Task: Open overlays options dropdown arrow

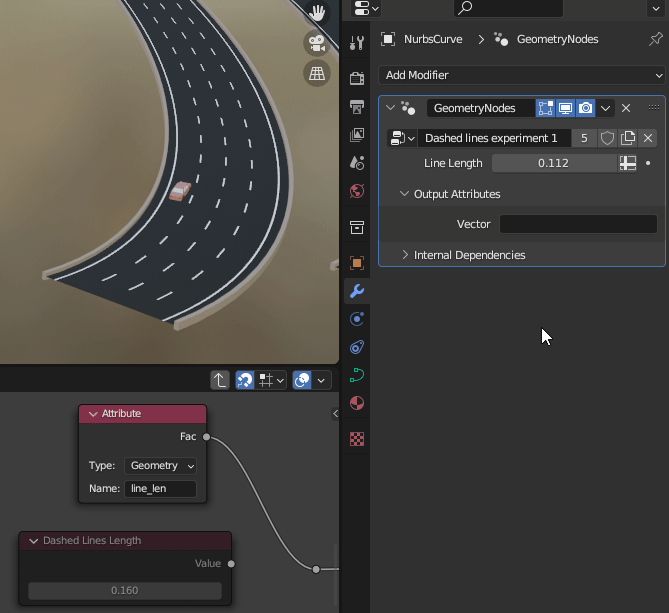Action: (x=321, y=380)
